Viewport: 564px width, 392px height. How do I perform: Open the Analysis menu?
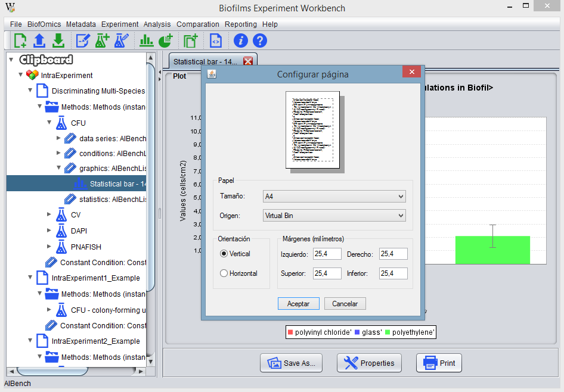click(x=157, y=24)
